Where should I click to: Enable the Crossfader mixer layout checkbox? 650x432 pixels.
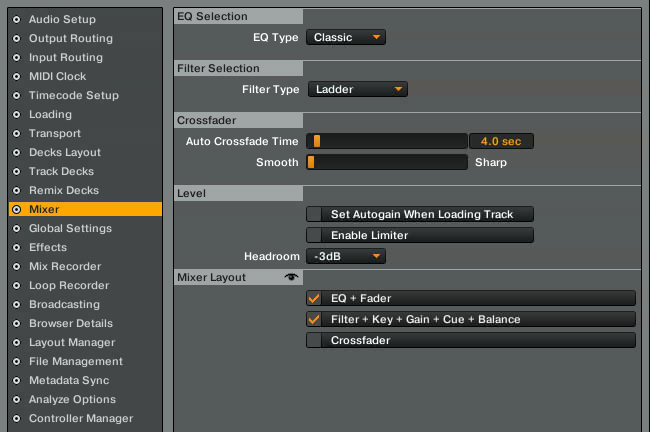pyautogui.click(x=314, y=340)
